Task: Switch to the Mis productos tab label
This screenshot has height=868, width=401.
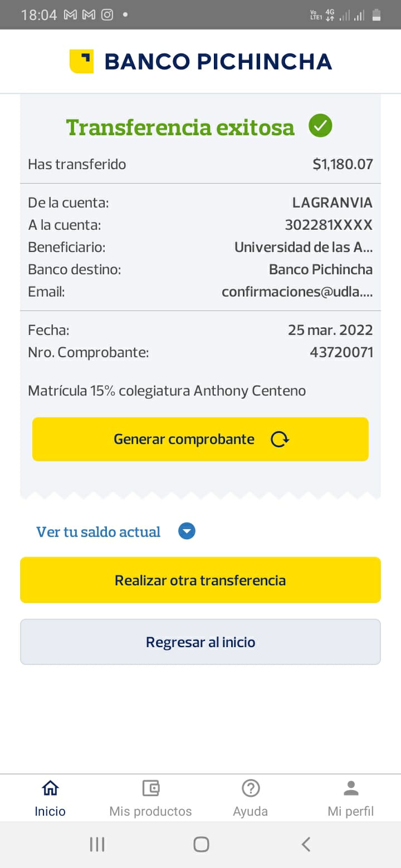Action: (x=150, y=811)
